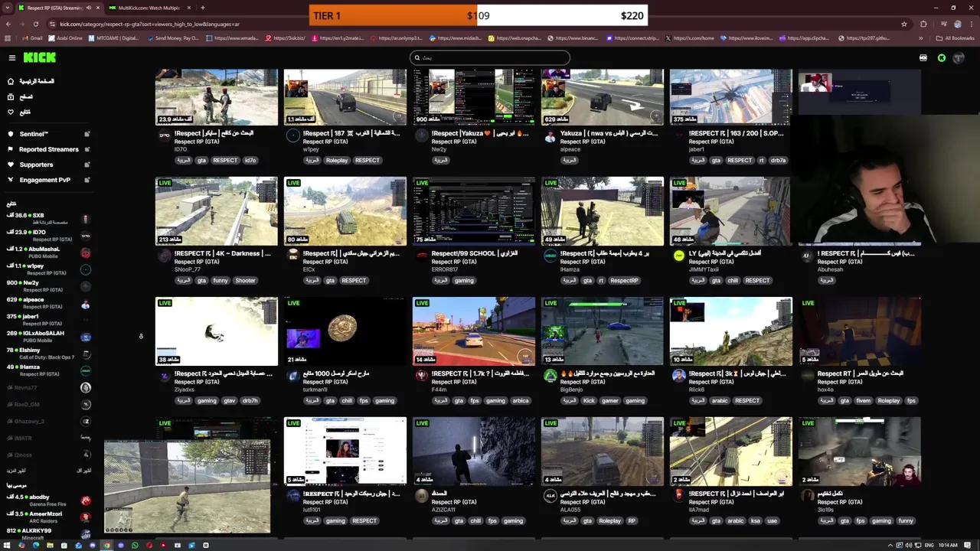Open AbuMashaL channel in sidebar
Image resolution: width=980 pixels, height=551 pixels.
click(x=47, y=252)
